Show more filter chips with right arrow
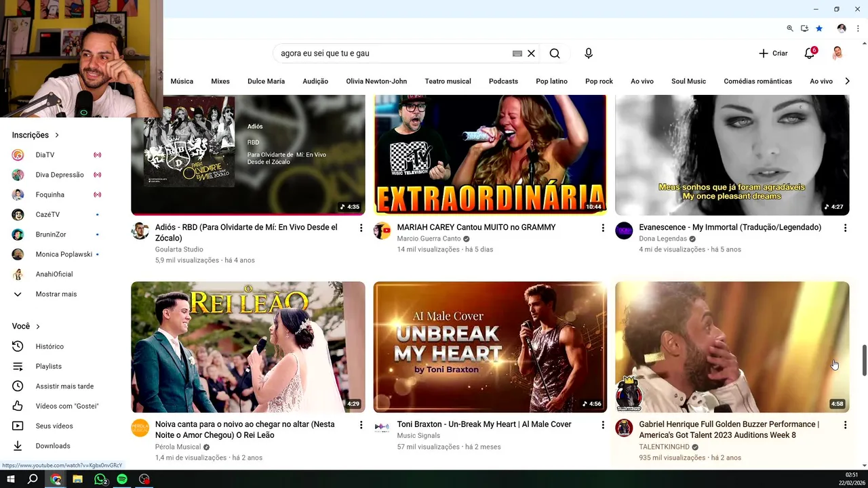The image size is (868, 488). (x=847, y=81)
